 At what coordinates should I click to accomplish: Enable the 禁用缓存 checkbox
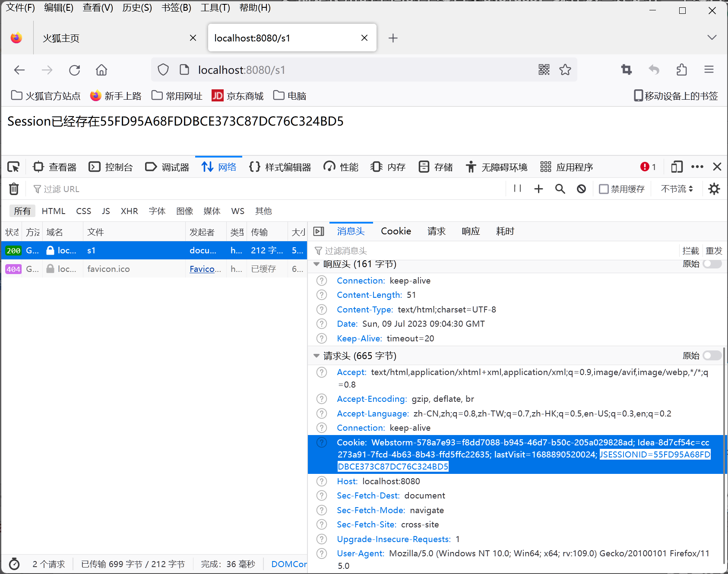[x=604, y=189]
